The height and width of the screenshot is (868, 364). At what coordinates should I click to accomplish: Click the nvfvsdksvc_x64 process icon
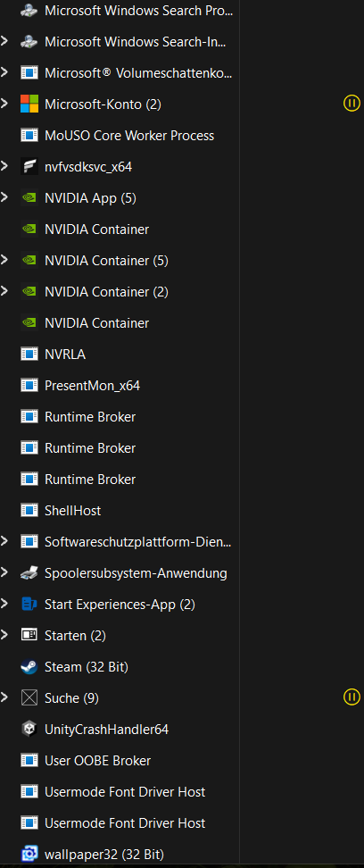pos(29,167)
